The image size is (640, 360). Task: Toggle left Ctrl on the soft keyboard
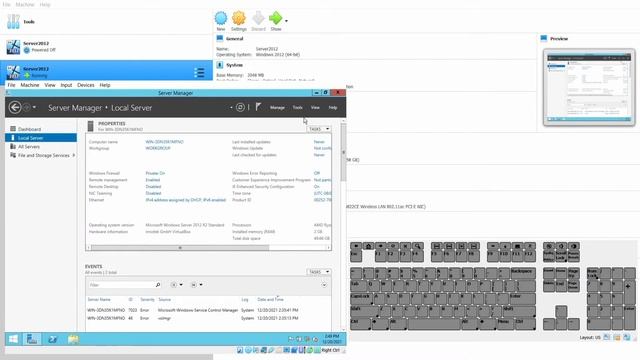(x=360, y=324)
